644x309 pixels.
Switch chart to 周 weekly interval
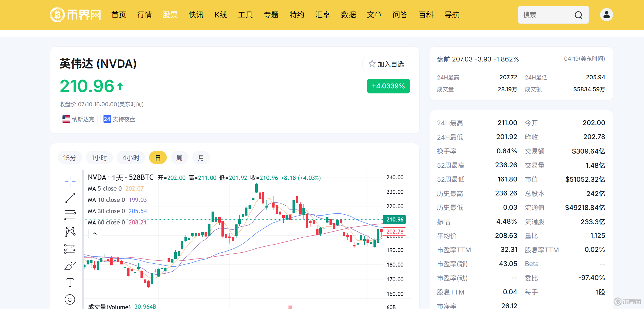pyautogui.click(x=179, y=158)
